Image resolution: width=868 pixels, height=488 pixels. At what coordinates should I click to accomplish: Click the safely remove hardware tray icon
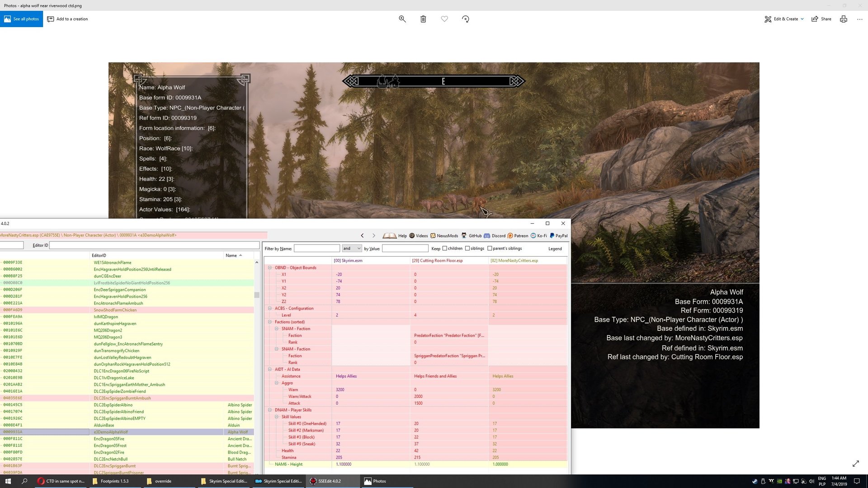pyautogui.click(x=763, y=481)
